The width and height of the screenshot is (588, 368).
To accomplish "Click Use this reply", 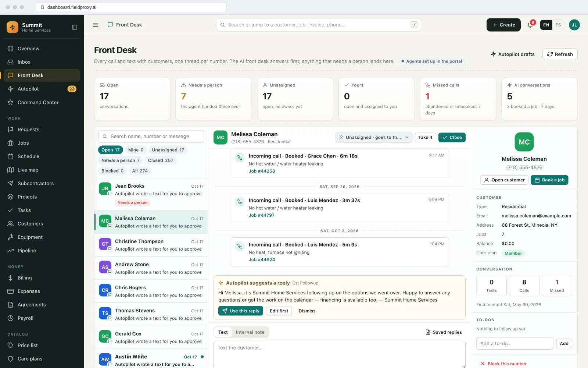I will tap(241, 311).
